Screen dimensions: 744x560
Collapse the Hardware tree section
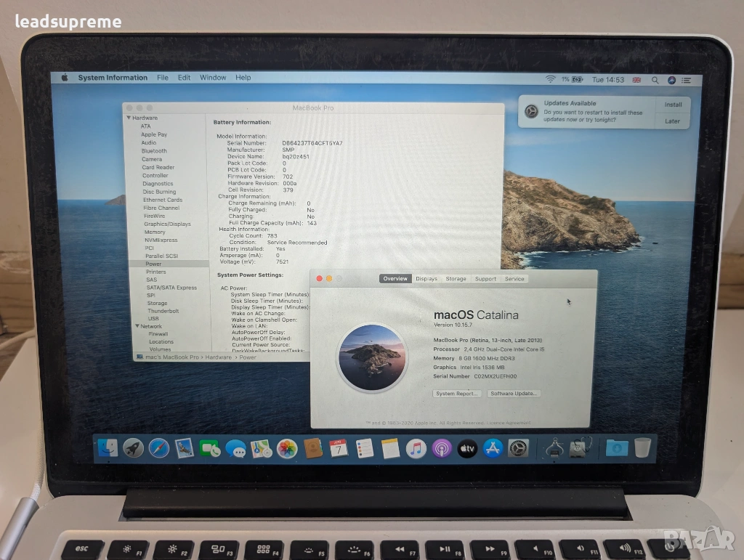pos(129,118)
